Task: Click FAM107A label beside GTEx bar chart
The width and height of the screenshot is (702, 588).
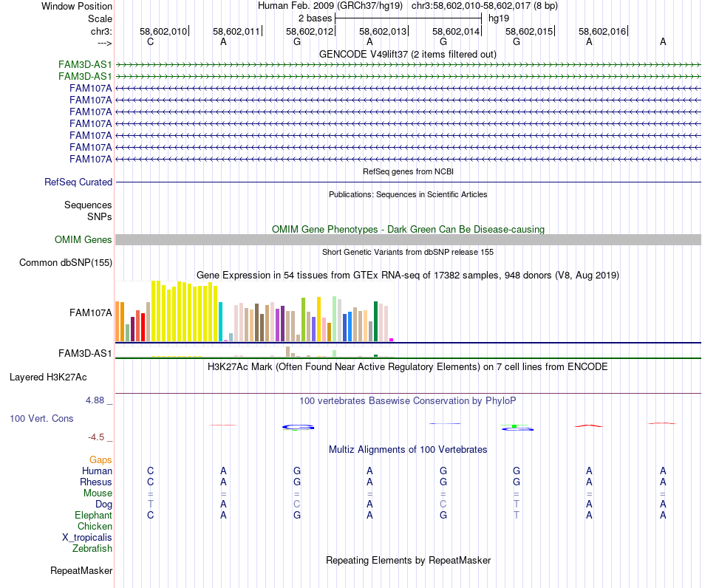Action: 90,312
